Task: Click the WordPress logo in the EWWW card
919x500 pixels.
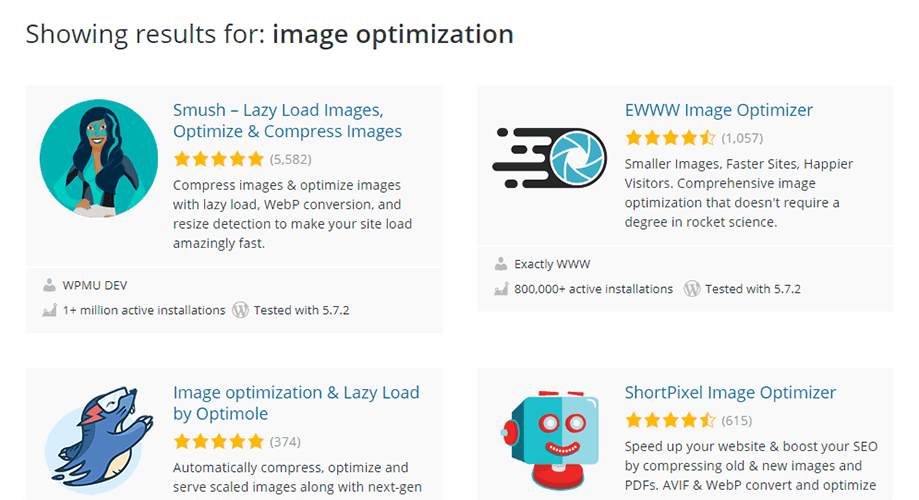Action: tap(692, 289)
